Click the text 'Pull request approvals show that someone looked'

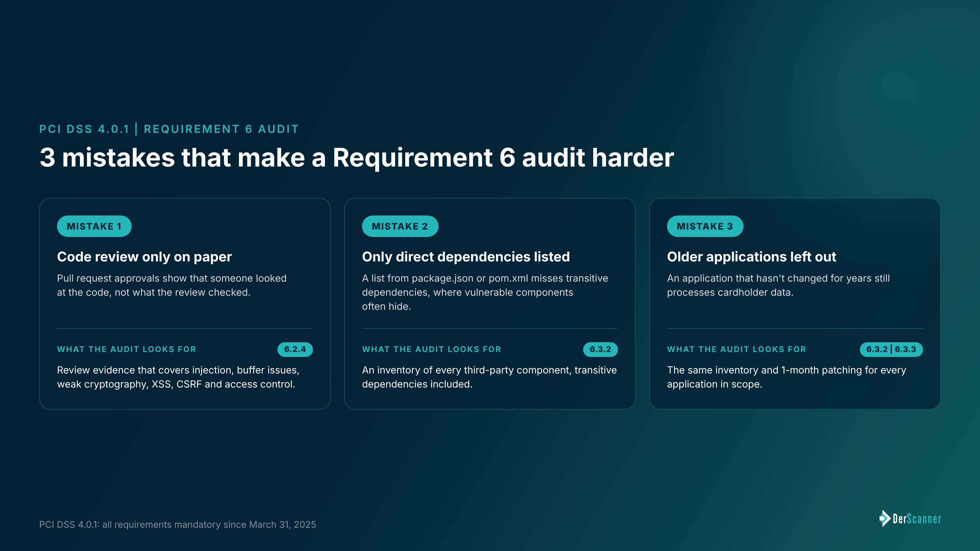(x=171, y=278)
